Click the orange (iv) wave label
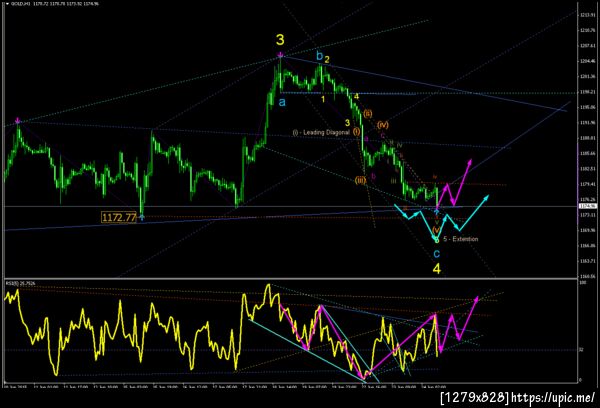This screenshot has height=408, width=600. pos(383,124)
